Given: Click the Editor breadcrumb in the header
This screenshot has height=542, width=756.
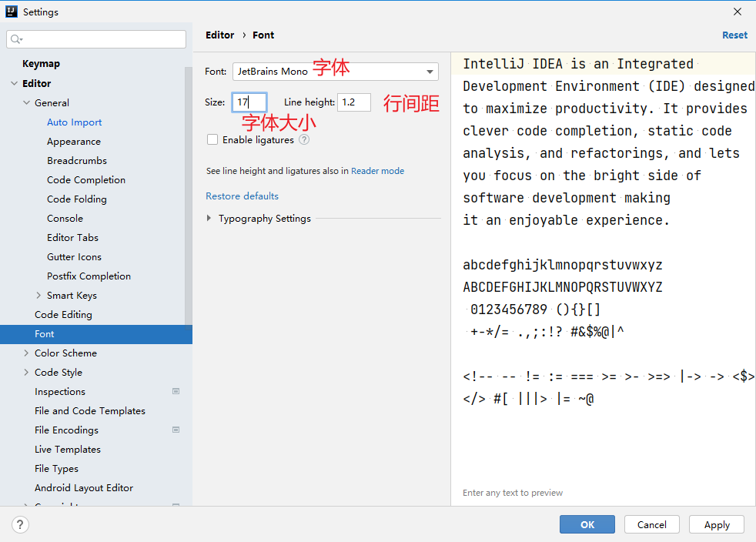Looking at the screenshot, I should click(220, 35).
